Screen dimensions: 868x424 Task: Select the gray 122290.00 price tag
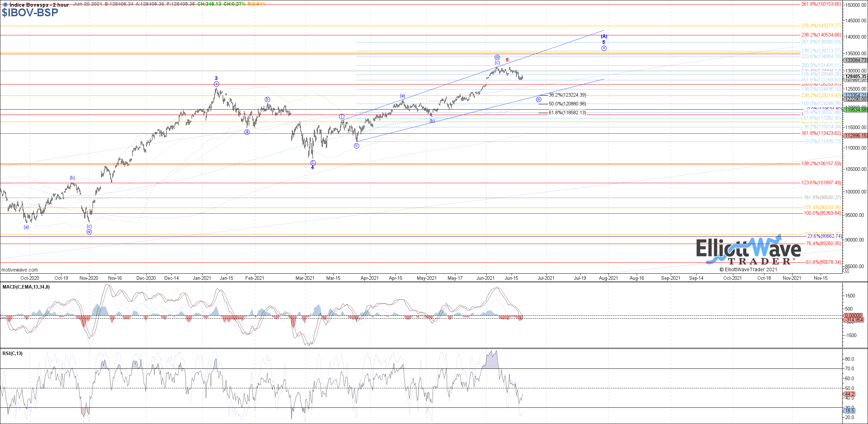(855, 99)
